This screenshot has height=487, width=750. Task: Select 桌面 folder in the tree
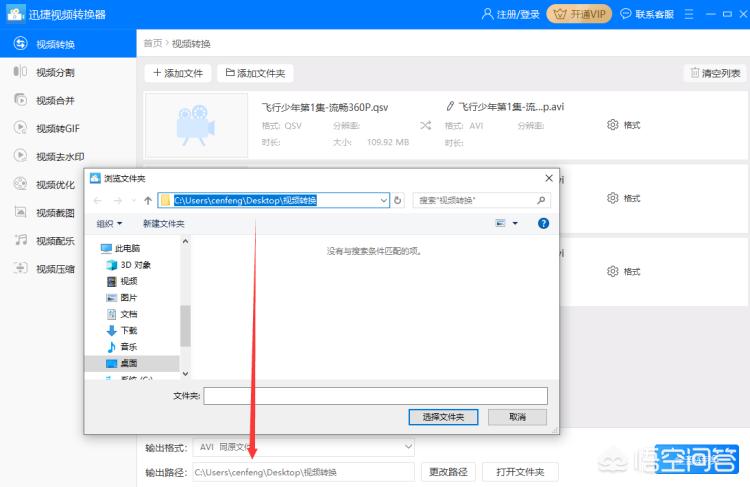click(132, 363)
